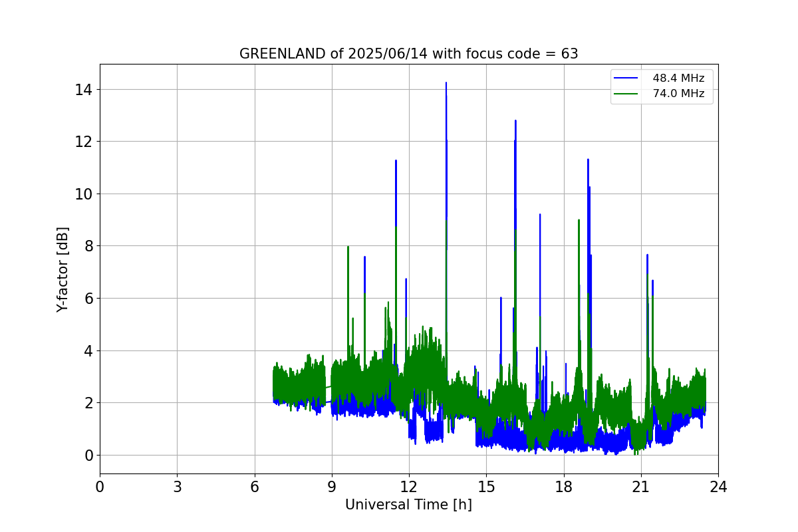Image resolution: width=798 pixels, height=532 pixels.
Task: Click the plot title mentioning GREENLAND
Action: [x=408, y=54]
